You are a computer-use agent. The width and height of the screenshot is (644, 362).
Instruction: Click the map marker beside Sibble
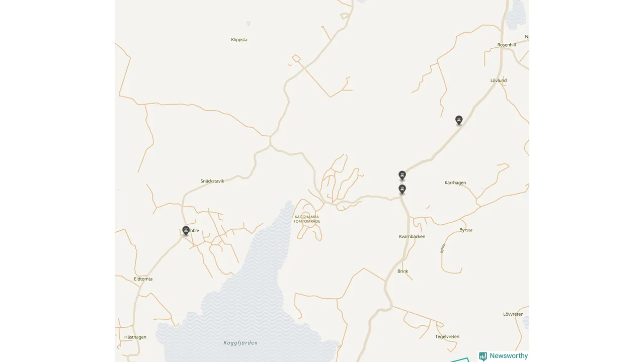click(186, 231)
